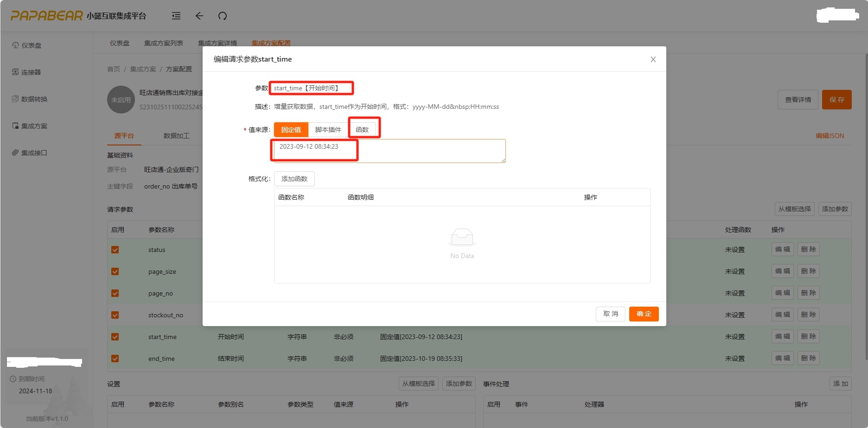Image resolution: width=868 pixels, height=428 pixels.
Task: Click the menu collapse icon in header
Action: click(x=176, y=16)
